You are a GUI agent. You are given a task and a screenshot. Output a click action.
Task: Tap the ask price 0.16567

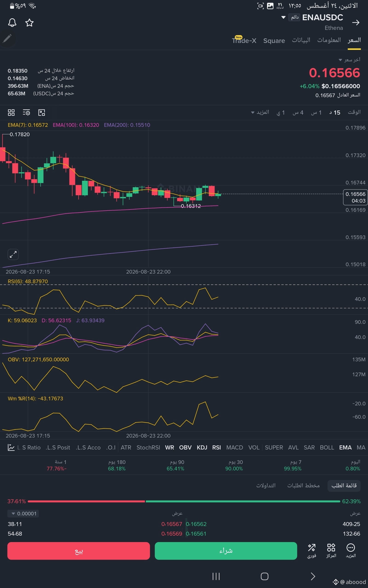(x=172, y=524)
